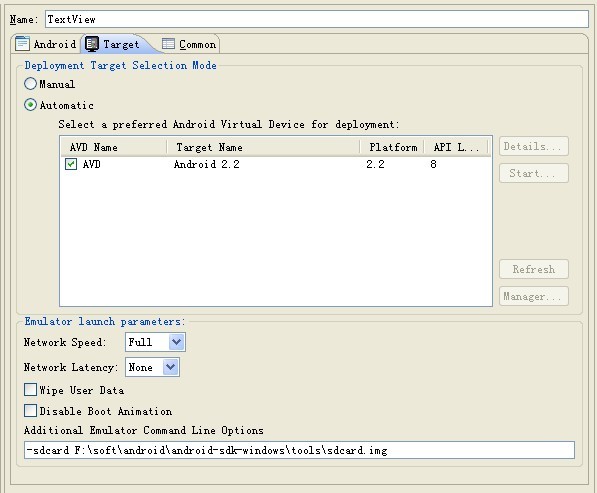Click the 'AVD' name in the device row

coord(92,164)
